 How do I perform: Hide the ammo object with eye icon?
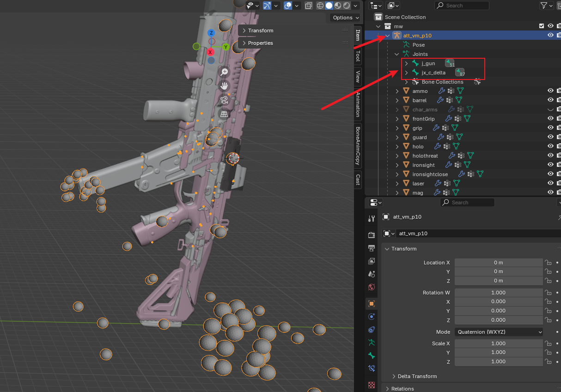click(550, 91)
